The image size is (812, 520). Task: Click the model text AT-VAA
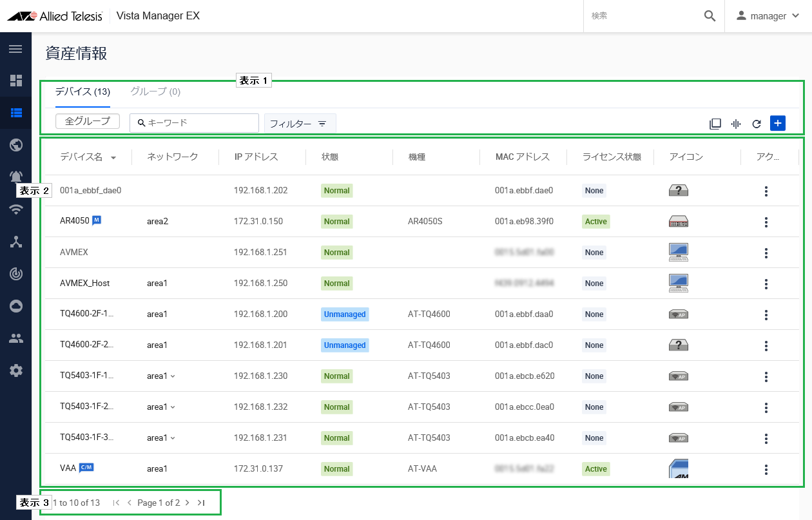423,469
